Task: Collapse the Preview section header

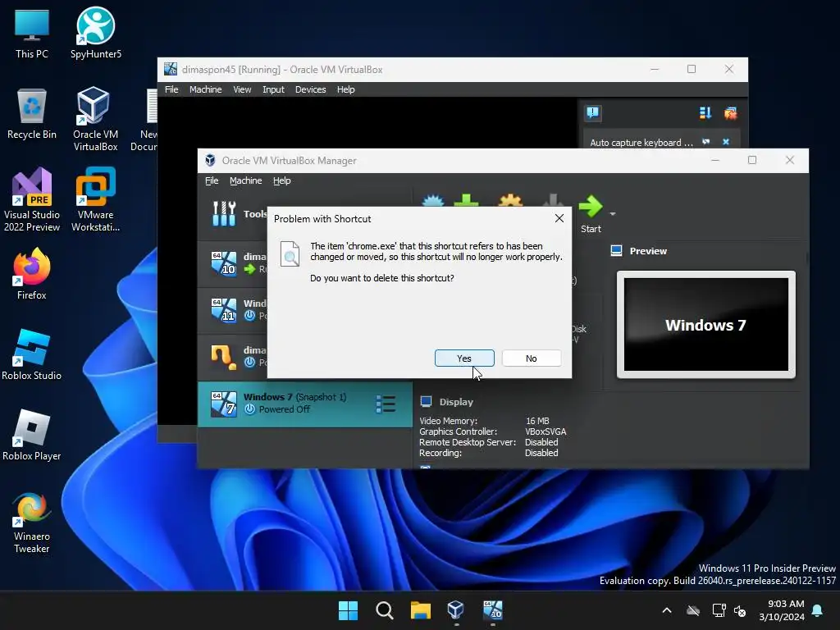Action: (638, 251)
